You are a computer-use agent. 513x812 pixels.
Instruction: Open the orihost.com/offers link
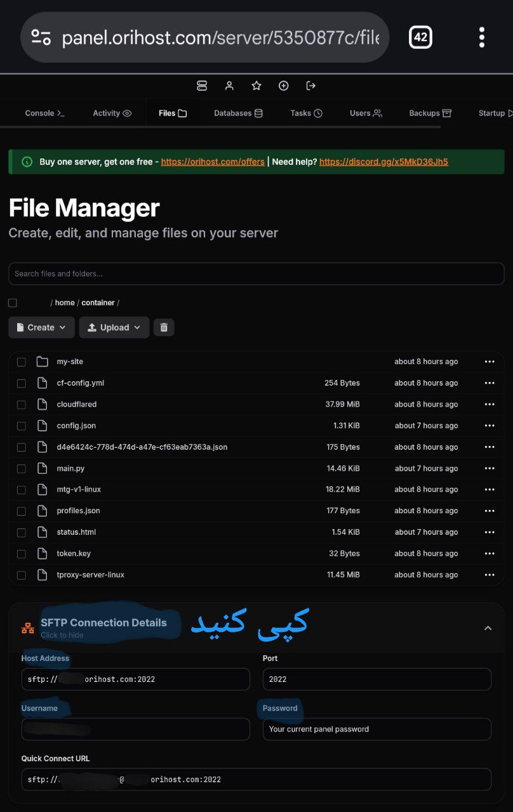(213, 162)
